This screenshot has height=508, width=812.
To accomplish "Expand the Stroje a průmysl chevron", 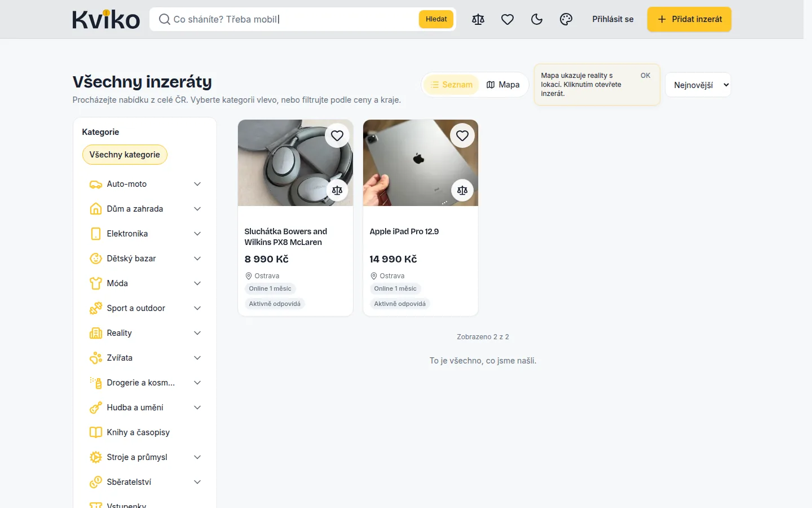I will click(197, 457).
